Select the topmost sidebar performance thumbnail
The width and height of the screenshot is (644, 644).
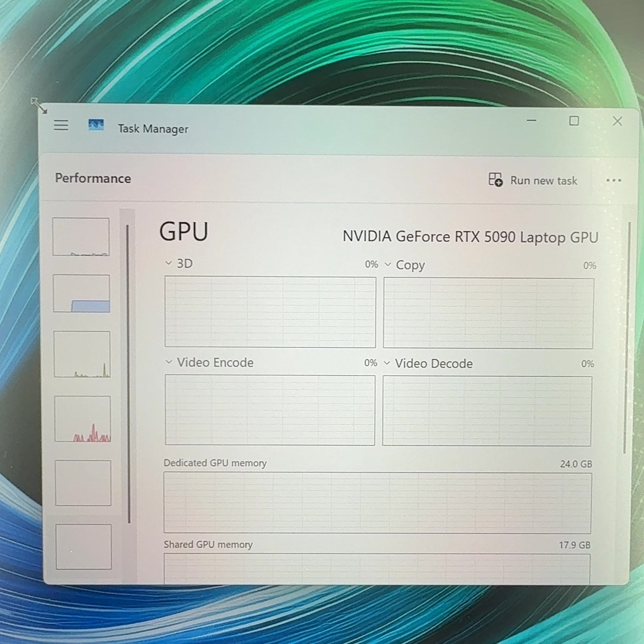coord(81,237)
